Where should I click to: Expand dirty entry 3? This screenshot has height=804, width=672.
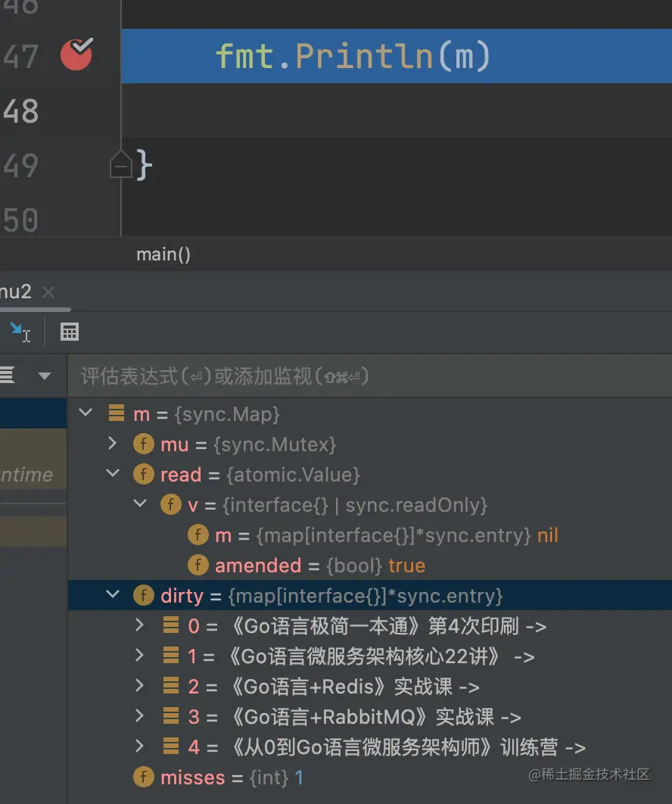tap(139, 715)
